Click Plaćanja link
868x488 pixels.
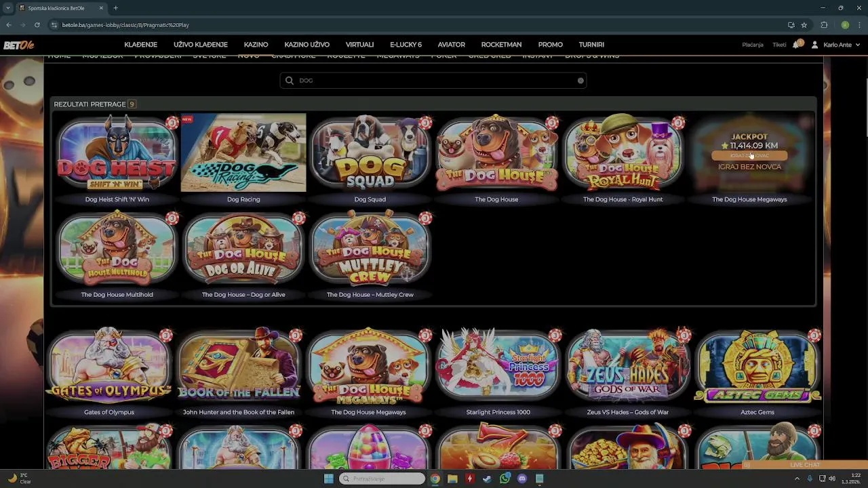coord(753,45)
